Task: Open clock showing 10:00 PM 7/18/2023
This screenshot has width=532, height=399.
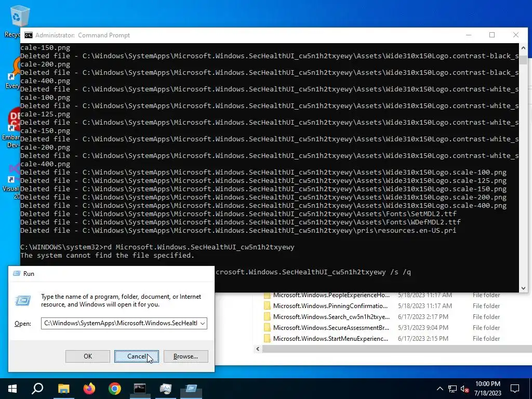Action: coord(487,389)
